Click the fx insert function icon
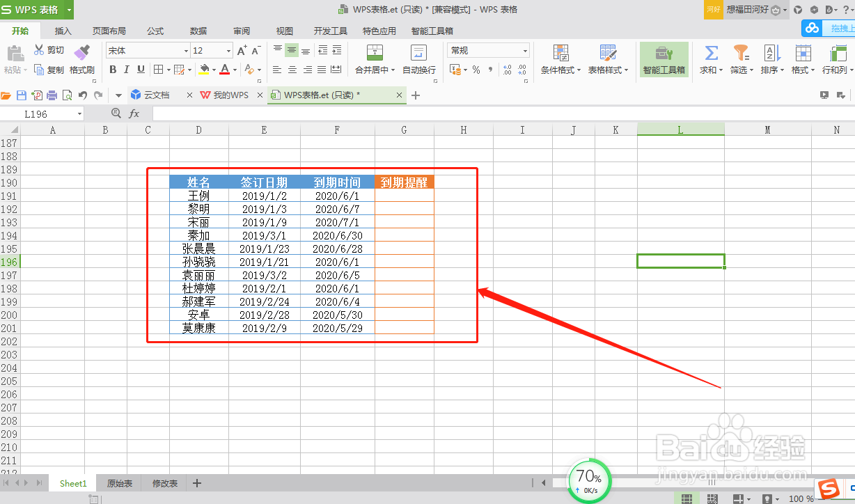The height and width of the screenshot is (504, 855). (134, 113)
